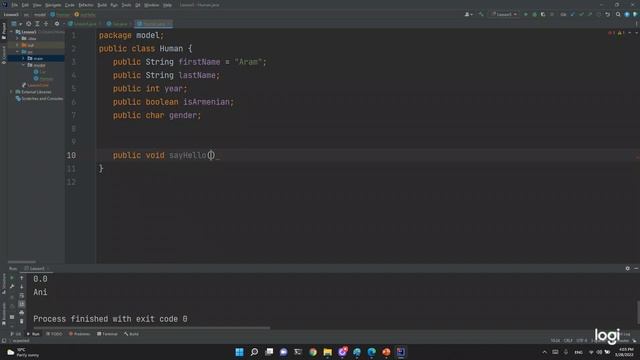Click the console horizontal scrollbar
The height and width of the screenshot is (360, 640).
click(151, 328)
